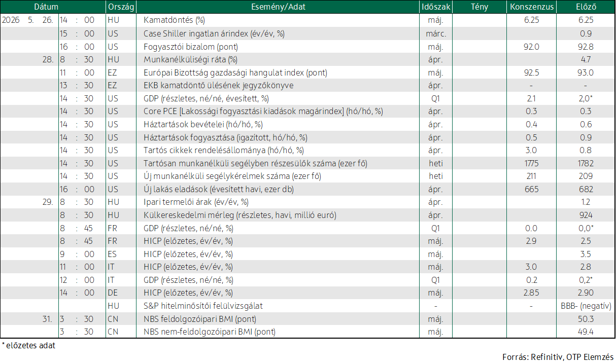Select the Időszak column header
The width and height of the screenshot is (616, 364).
point(435,7)
